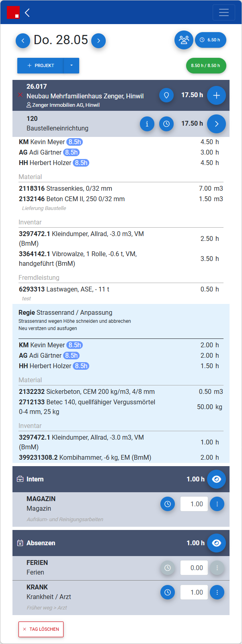Expand Baustelleneinrichtung with the chevron arrow

[x=216, y=124]
